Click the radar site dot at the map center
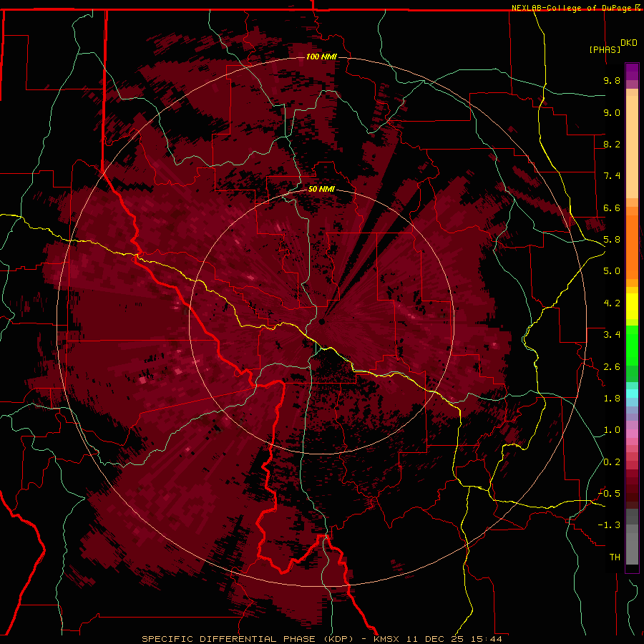644x644 pixels. pos(322,321)
